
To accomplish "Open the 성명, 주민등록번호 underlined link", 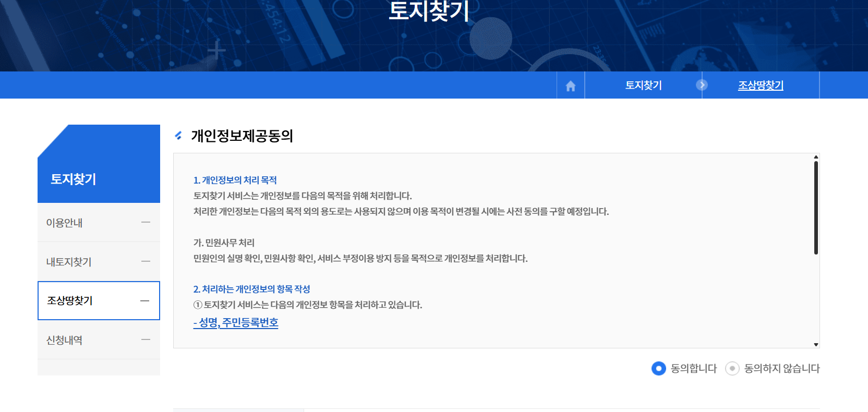I will pyautogui.click(x=236, y=323).
